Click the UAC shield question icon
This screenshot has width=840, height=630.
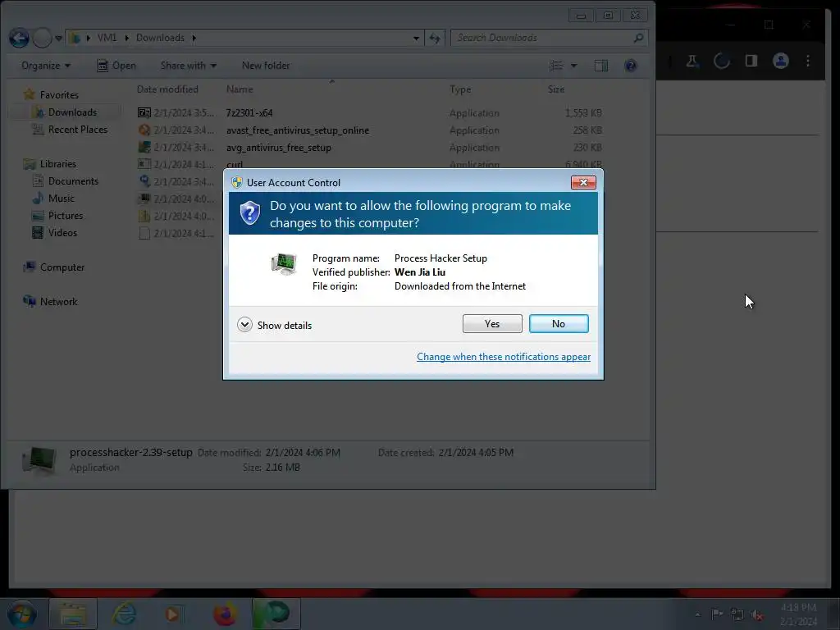click(x=249, y=213)
